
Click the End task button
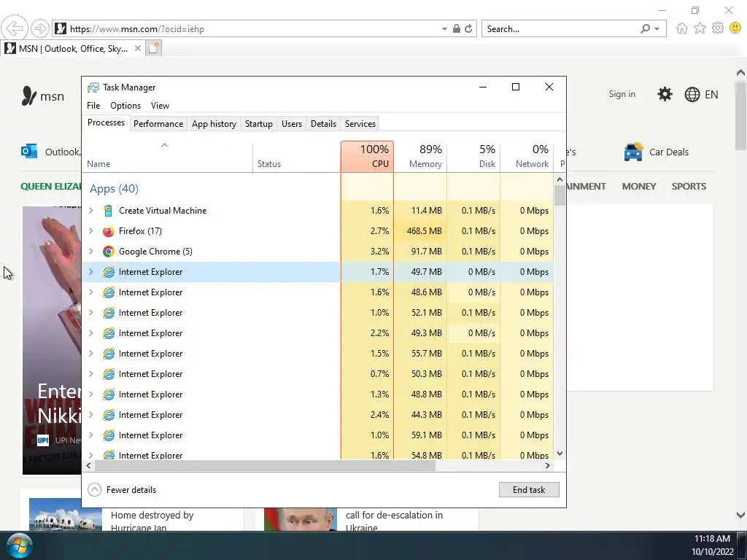tap(529, 489)
